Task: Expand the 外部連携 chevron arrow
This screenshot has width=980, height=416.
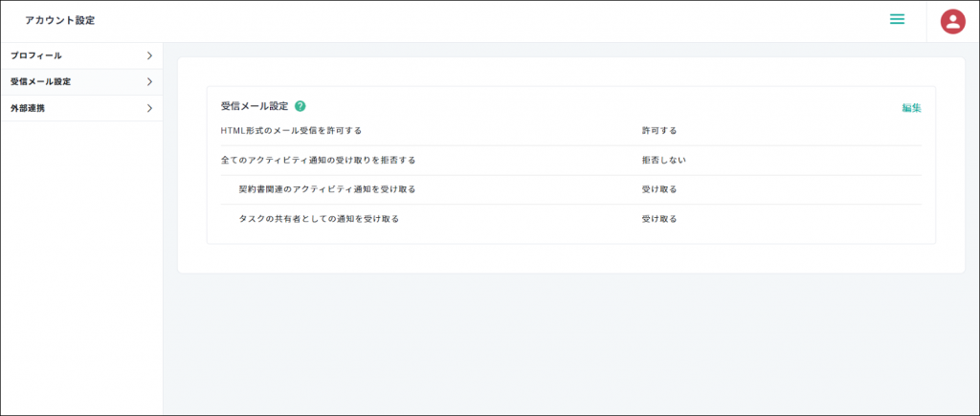Action: [149, 108]
